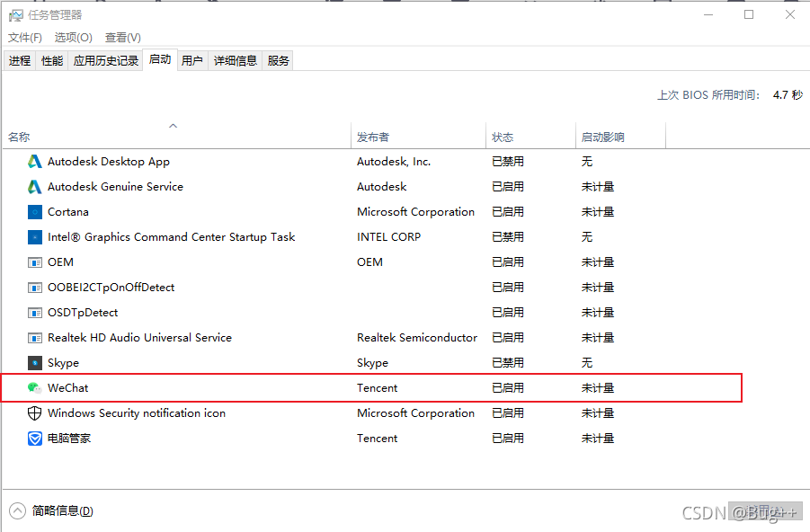The height and width of the screenshot is (532, 810).
Task: Click the Windows Security shield icon
Action: click(x=34, y=413)
